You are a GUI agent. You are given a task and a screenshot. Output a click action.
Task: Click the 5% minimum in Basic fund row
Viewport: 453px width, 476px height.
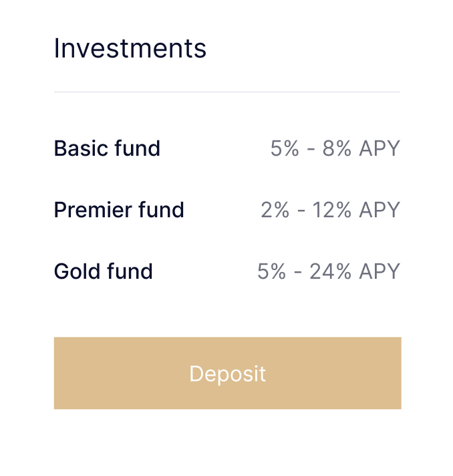coord(285,148)
